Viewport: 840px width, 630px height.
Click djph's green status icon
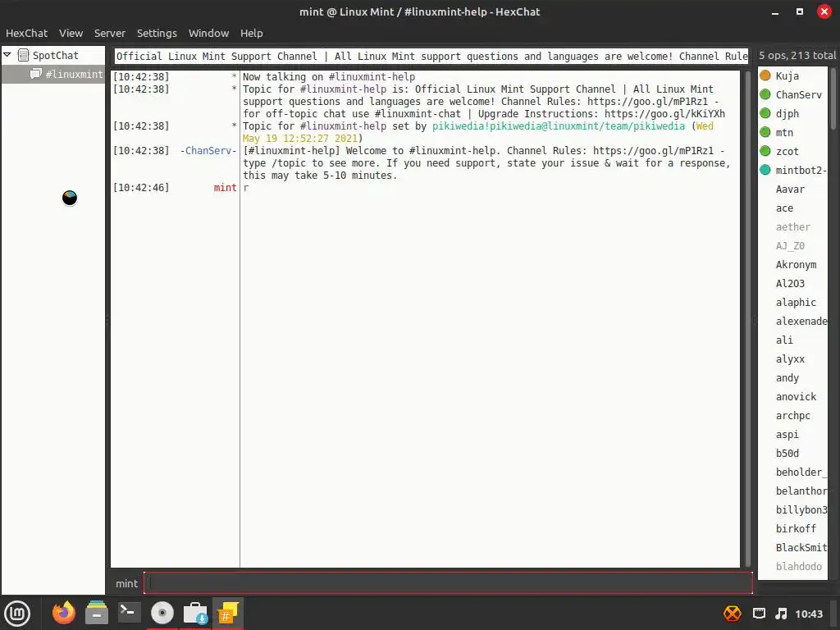pyautogui.click(x=765, y=113)
